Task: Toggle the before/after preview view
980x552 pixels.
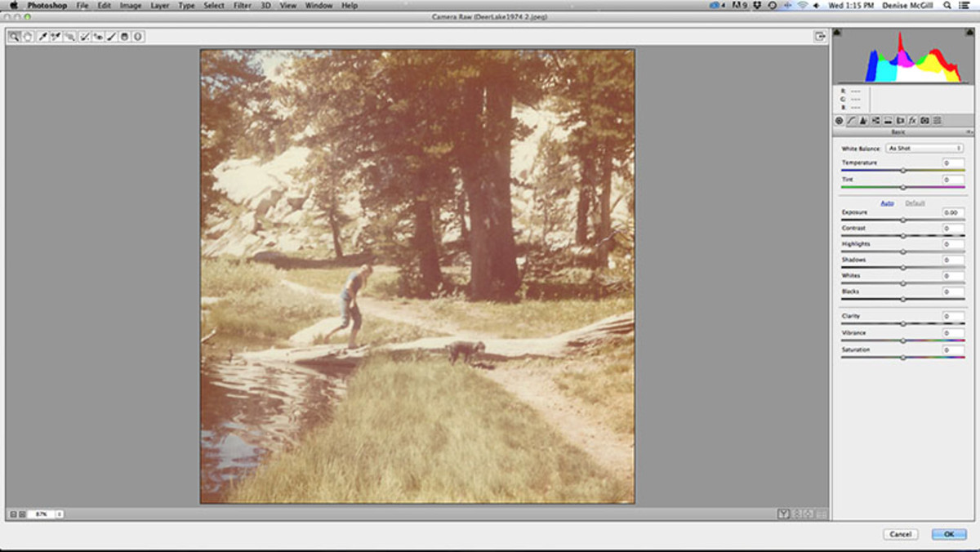Action: [784, 513]
